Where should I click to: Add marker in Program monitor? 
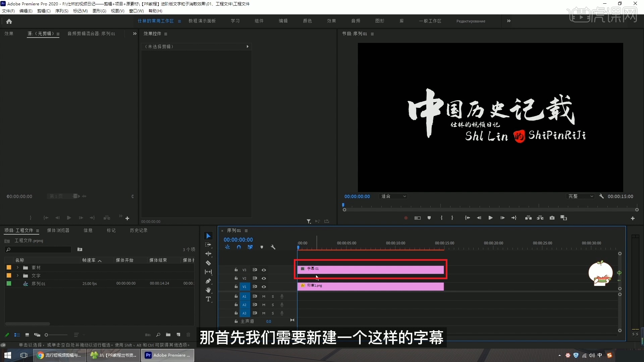[429, 218]
